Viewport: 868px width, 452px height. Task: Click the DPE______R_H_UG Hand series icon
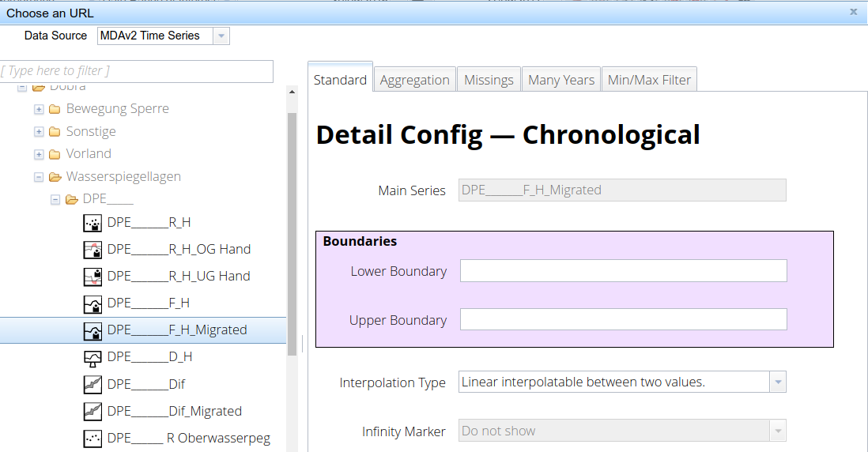coord(92,277)
